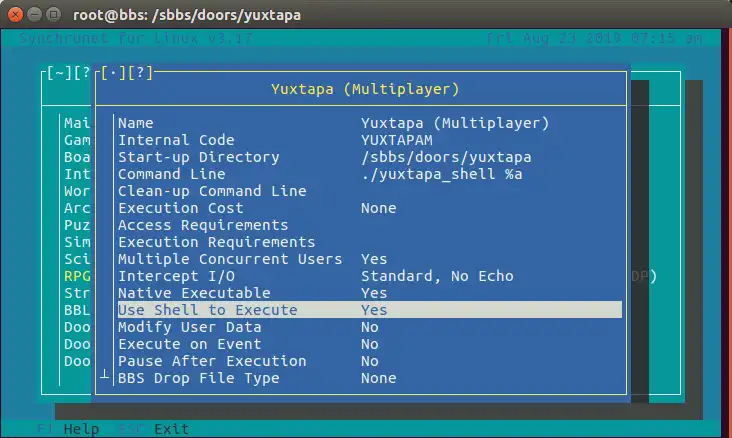Click the [~] button on the background window

pos(58,73)
